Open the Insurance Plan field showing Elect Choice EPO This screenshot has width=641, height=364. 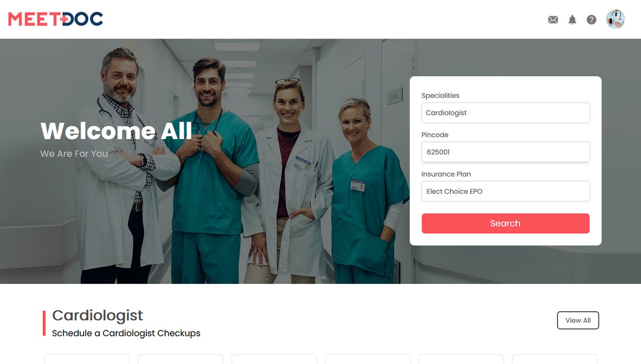505,191
